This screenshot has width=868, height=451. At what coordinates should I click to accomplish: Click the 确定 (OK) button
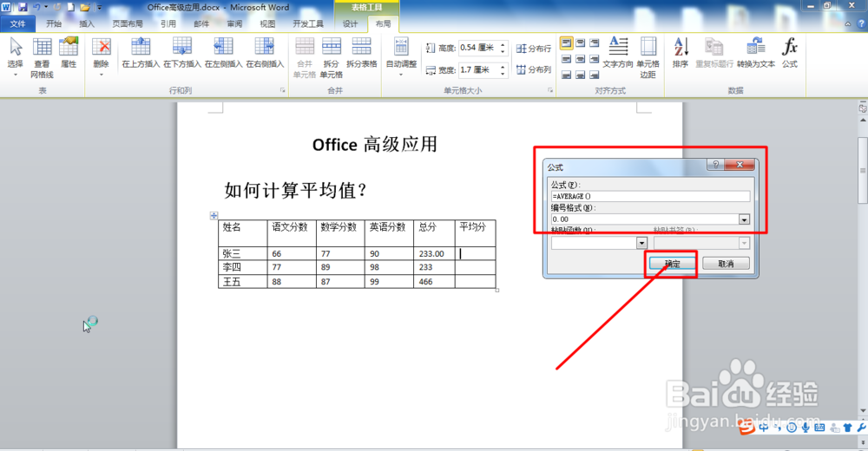[x=672, y=264]
